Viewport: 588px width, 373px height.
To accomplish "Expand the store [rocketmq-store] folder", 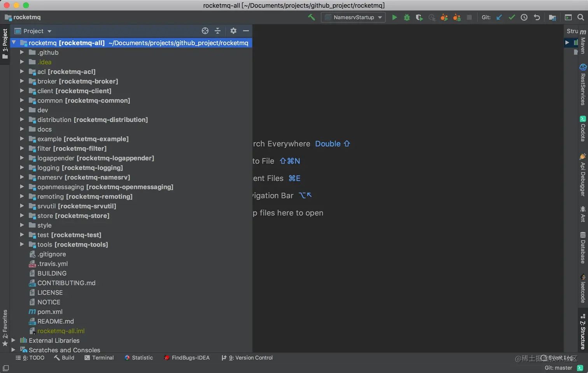I will coord(22,215).
